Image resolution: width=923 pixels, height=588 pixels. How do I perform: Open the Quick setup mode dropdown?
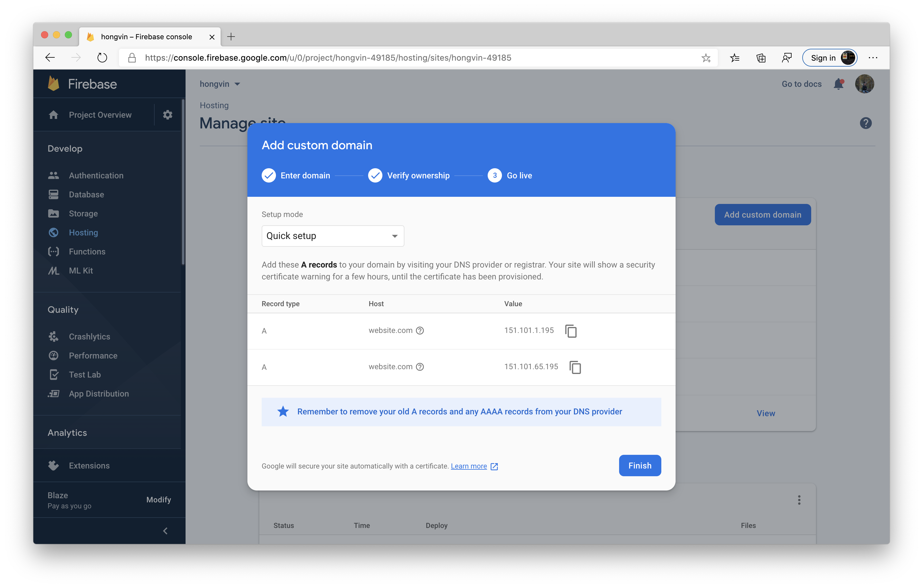(x=332, y=236)
